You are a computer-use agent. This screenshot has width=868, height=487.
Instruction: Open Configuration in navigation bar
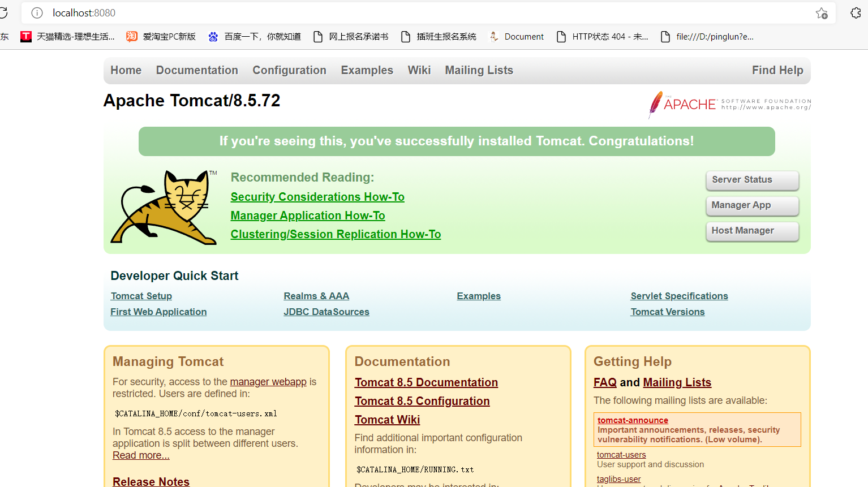coord(289,70)
